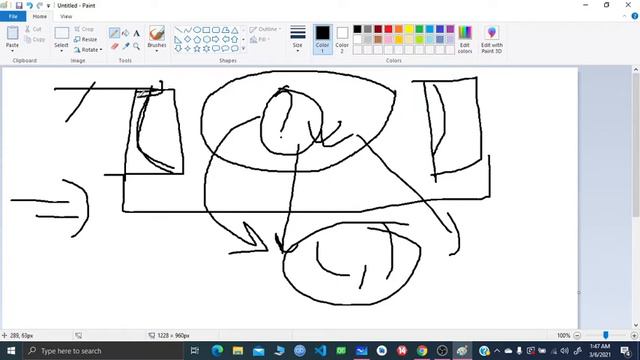Click the Crop button
This screenshot has width=640, height=360.
pos(84,29)
